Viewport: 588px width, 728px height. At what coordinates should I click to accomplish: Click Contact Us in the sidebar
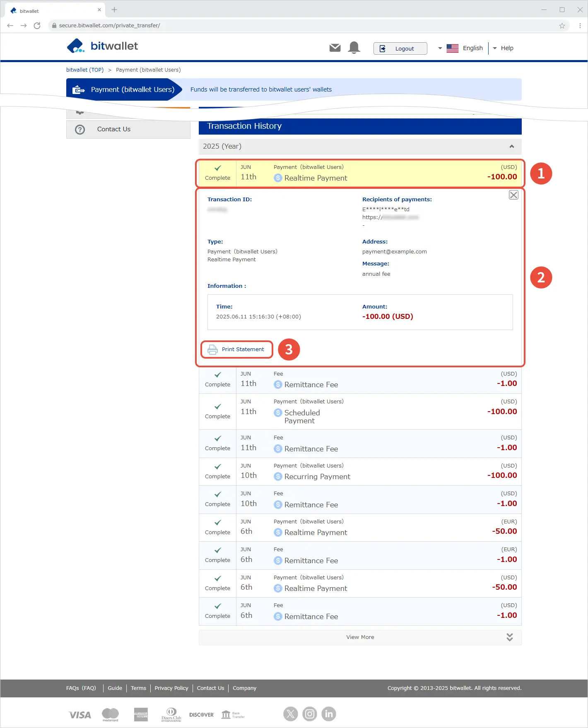[x=128, y=129]
